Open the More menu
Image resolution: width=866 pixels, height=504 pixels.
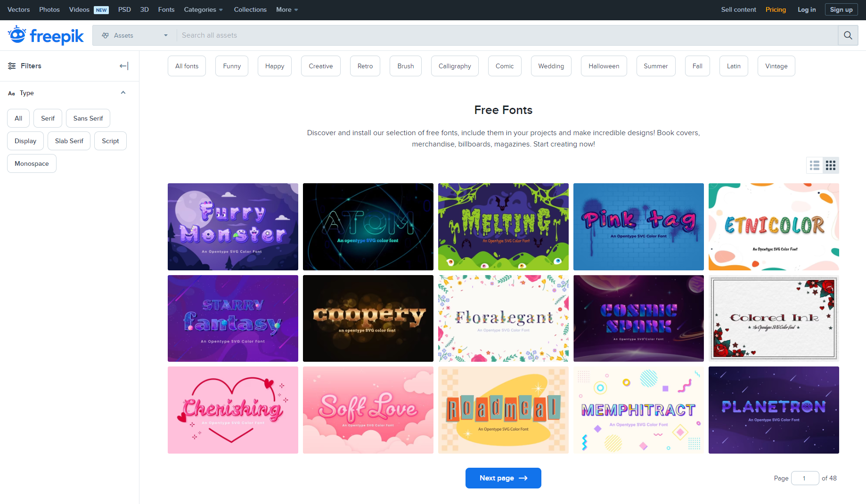(287, 9)
